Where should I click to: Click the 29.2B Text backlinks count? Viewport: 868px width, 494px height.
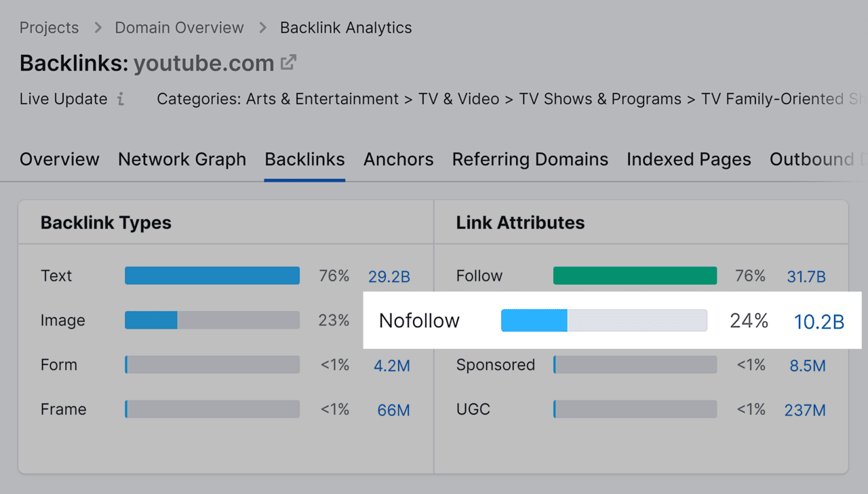point(389,276)
